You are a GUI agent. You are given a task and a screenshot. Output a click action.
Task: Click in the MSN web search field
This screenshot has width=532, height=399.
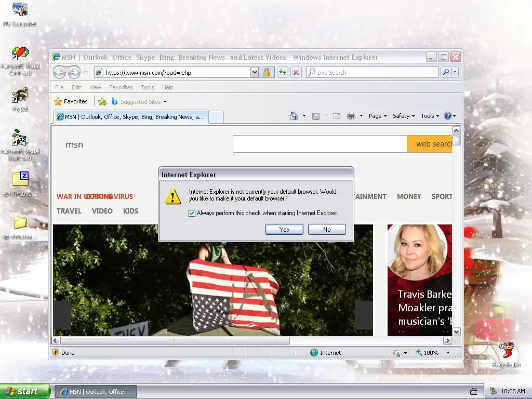click(320, 144)
